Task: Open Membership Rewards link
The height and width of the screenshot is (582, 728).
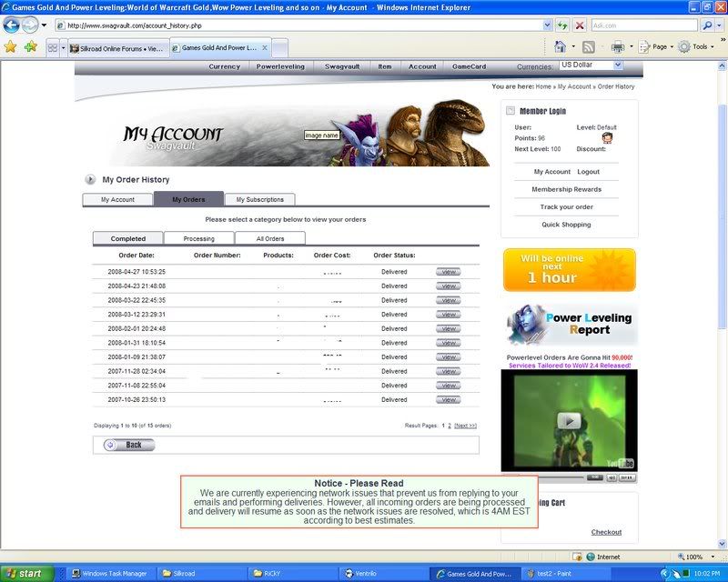Action: (566, 189)
